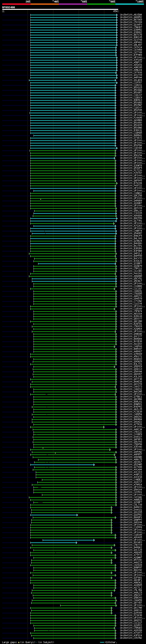Select the UniRef100_C1BS49 label
Viewport: 146px width, 644px height.
pyautogui.click(x=131, y=309)
